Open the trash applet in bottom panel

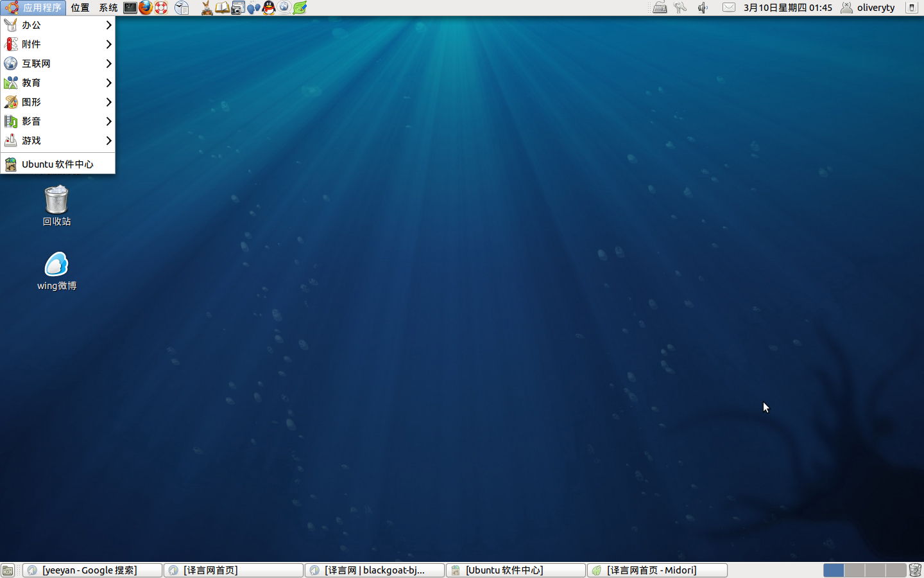coord(916,570)
